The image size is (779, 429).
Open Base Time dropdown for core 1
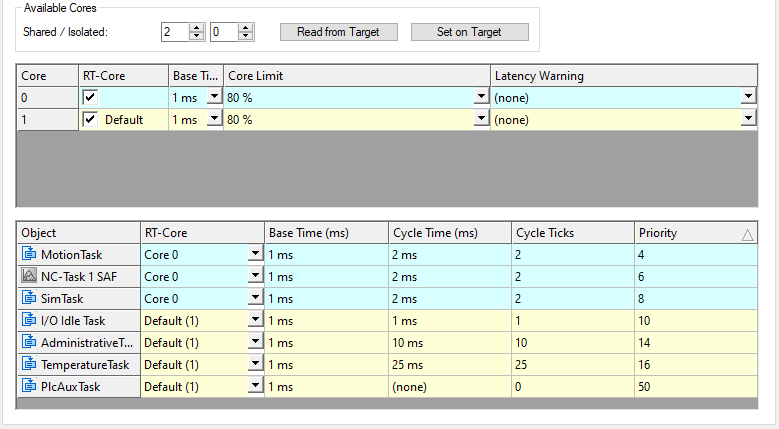pyautogui.click(x=214, y=118)
